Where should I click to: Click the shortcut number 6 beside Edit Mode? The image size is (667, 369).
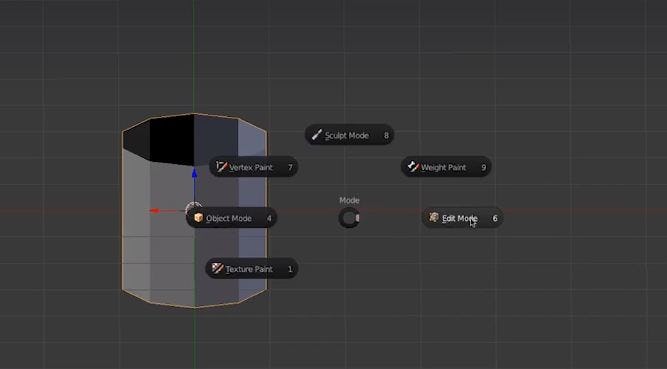[x=495, y=218]
